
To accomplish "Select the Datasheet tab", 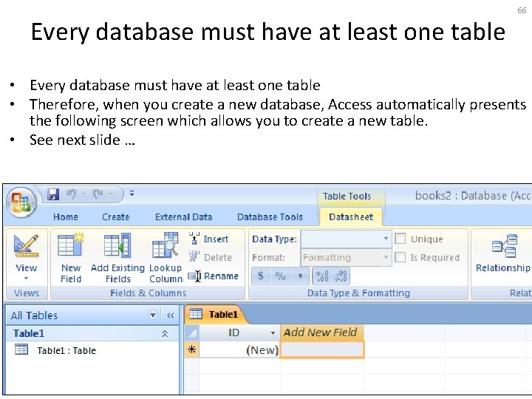I will click(x=351, y=217).
